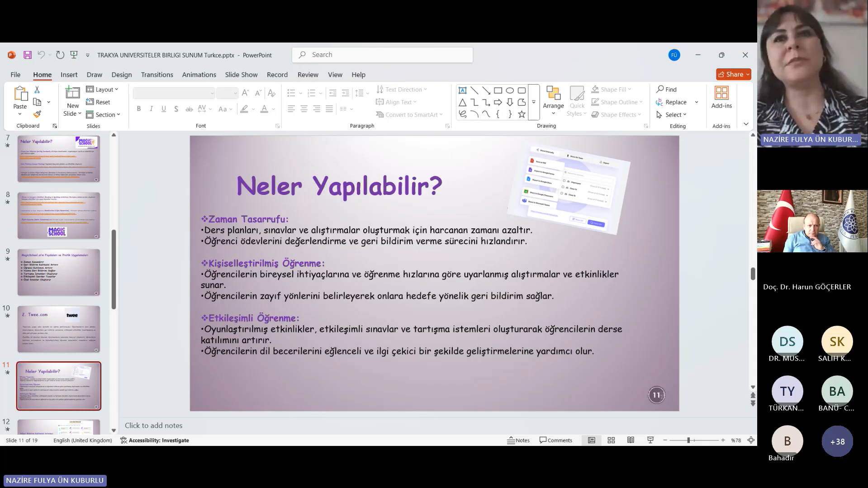Open the Section dropdown

coord(104,115)
